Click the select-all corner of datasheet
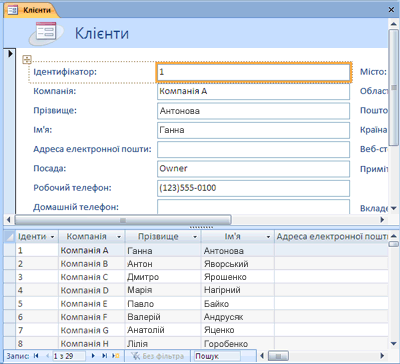 (10, 237)
